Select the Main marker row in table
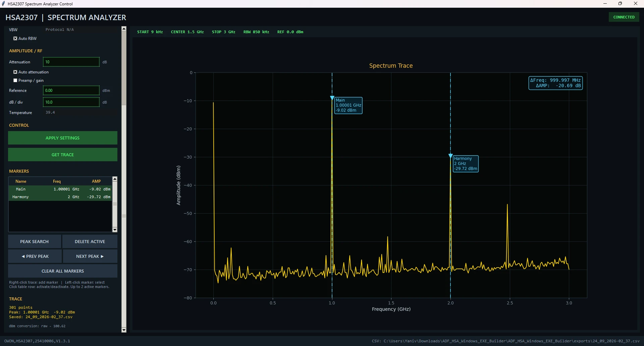 coord(60,189)
